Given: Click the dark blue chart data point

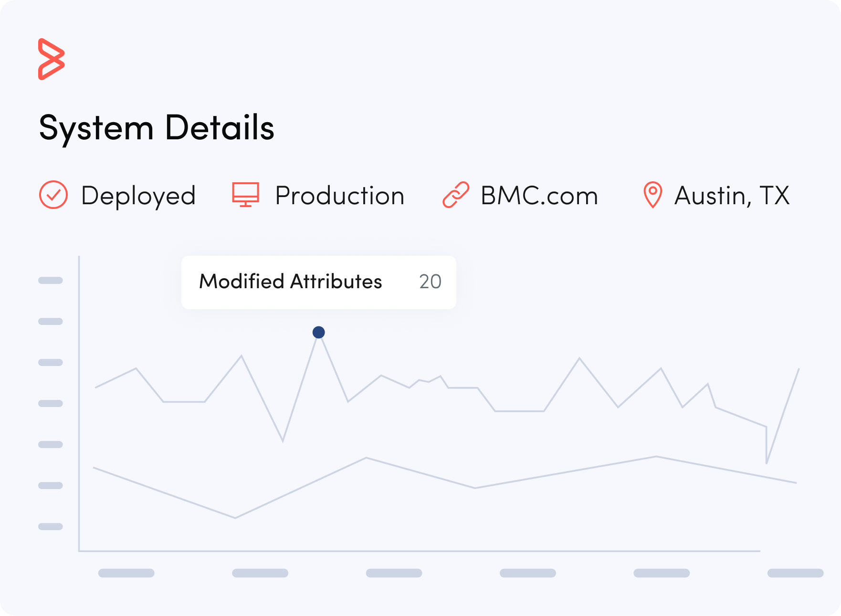Looking at the screenshot, I should pos(319,332).
